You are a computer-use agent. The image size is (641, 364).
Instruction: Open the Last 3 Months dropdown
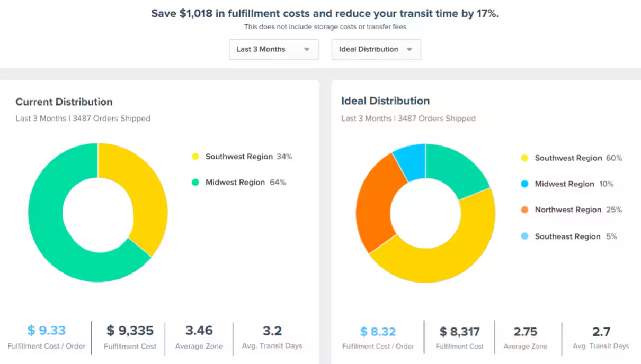point(273,49)
